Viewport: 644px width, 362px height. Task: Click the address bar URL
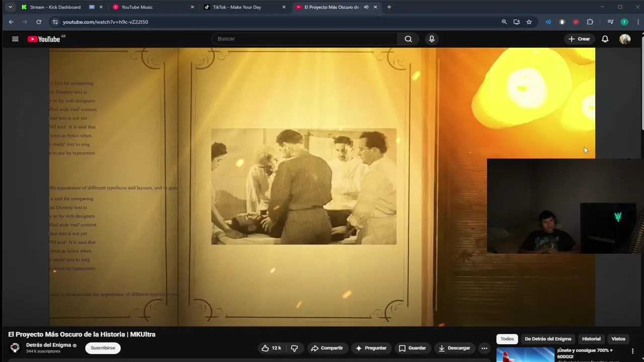click(x=105, y=22)
